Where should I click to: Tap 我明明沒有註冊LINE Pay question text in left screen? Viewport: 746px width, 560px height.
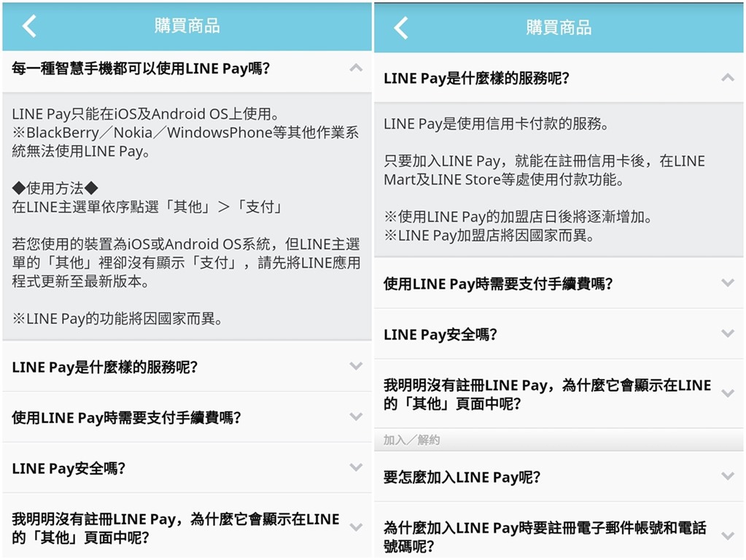(x=176, y=528)
